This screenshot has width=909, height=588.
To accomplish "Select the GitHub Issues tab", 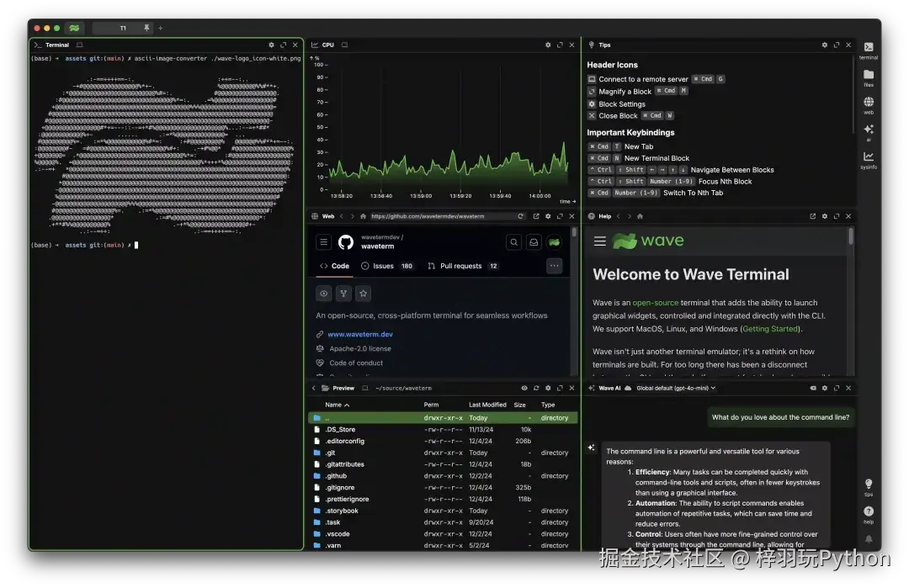I will (387, 266).
